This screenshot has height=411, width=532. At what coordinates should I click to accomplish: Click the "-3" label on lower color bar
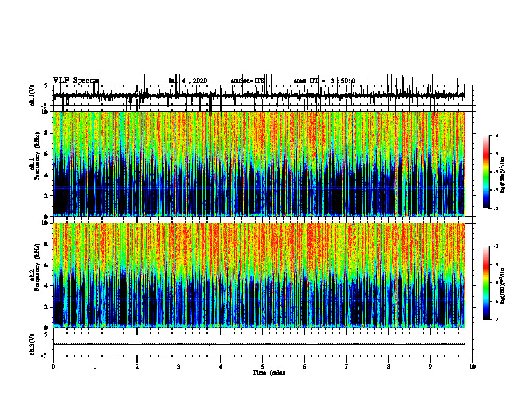pyautogui.click(x=495, y=246)
